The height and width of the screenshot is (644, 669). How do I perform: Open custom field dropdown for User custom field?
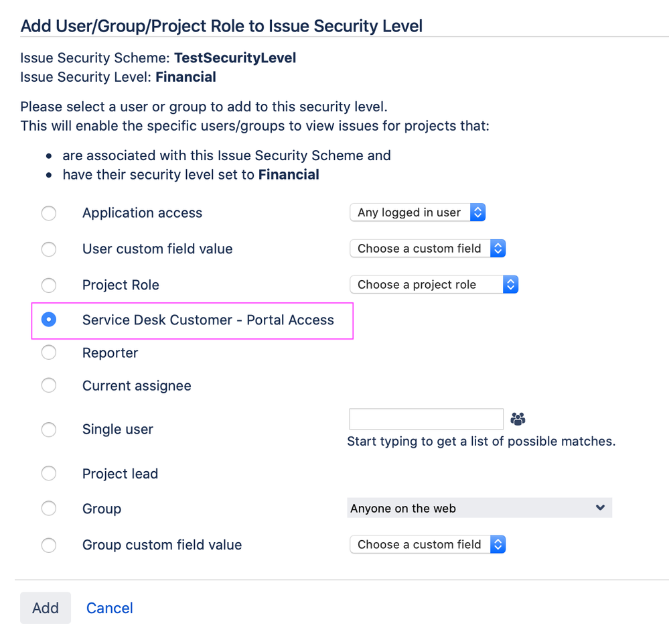coord(427,248)
